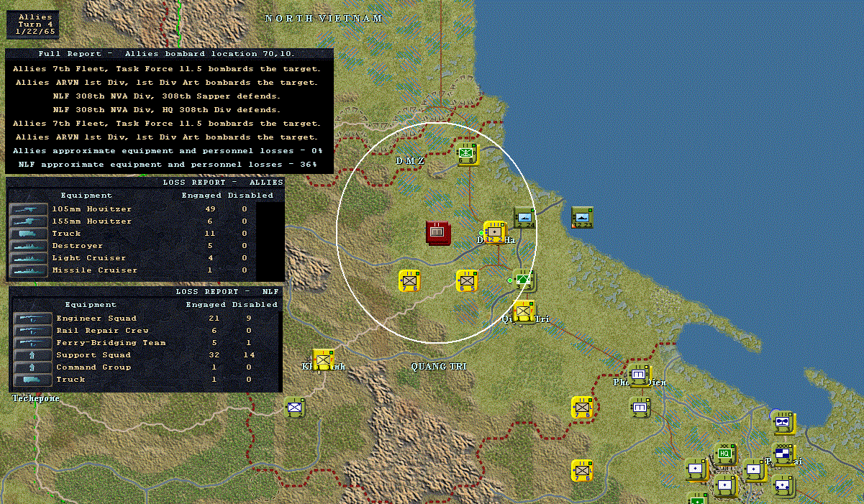Click the 'LOSS REPORT - NLF' header
Viewport: 864px width, 504px height.
227,292
